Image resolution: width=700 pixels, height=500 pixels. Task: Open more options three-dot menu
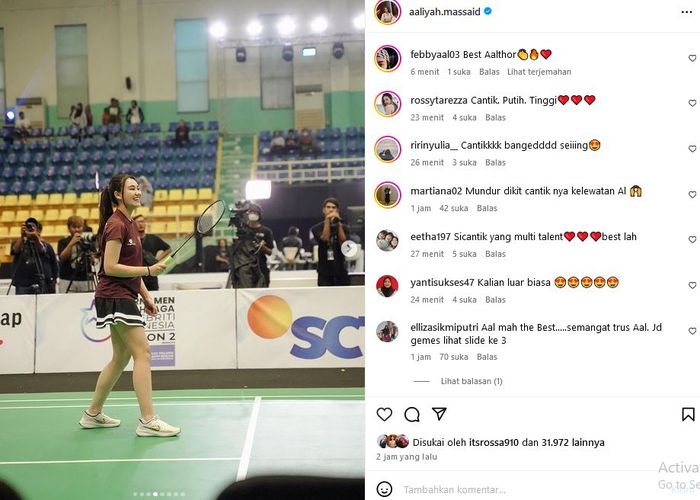pos(687,12)
